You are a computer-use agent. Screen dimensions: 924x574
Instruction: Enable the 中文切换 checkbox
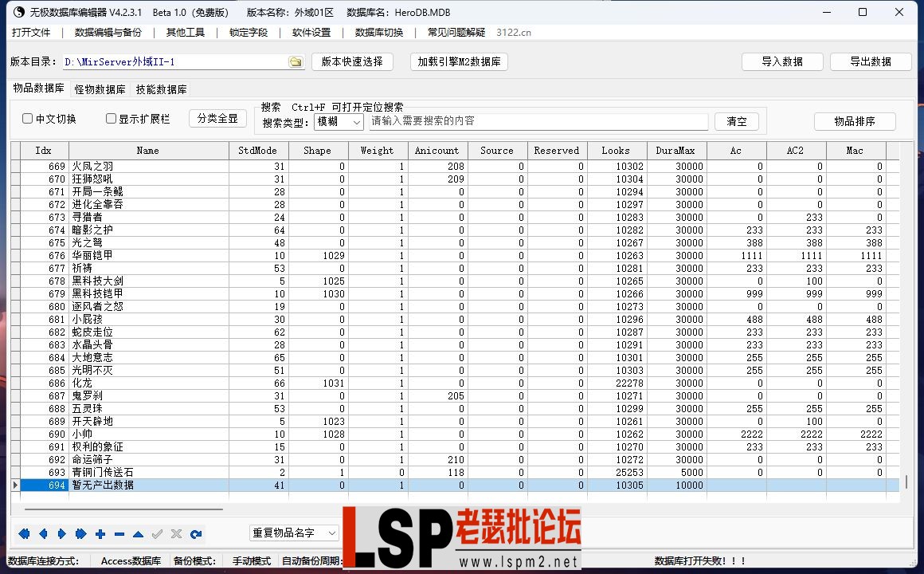point(27,118)
